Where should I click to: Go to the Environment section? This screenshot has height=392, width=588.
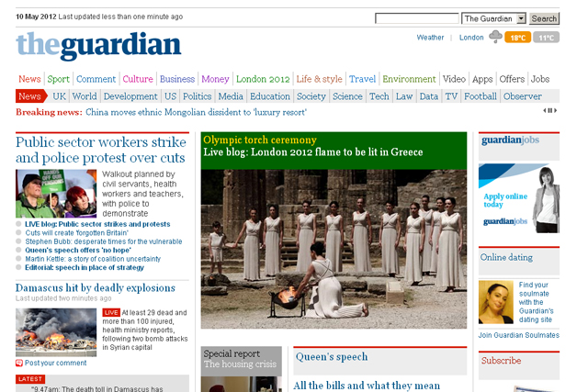click(x=409, y=79)
